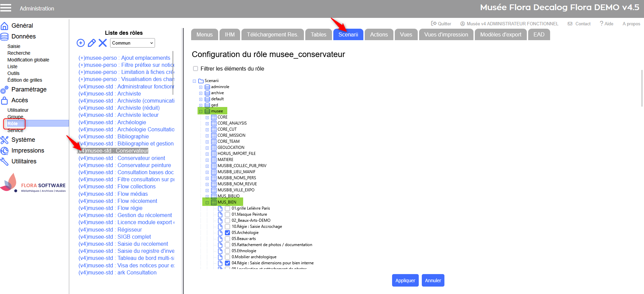Click the edit role pencil icon

click(92, 43)
